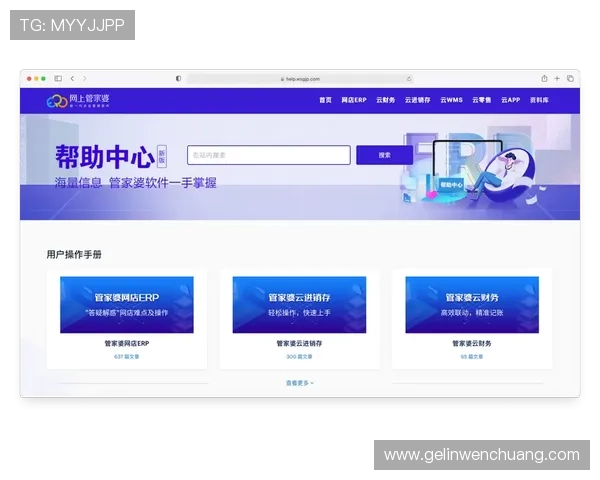This screenshot has height=480, width=600.
Task: Click the 帮助中心 heading text
Action: point(105,157)
